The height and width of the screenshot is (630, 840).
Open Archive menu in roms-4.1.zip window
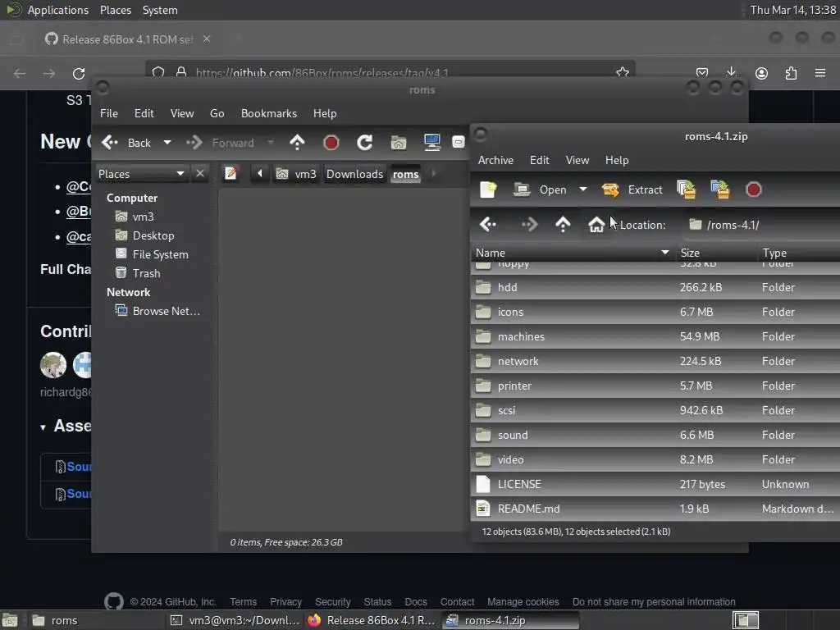click(x=495, y=160)
